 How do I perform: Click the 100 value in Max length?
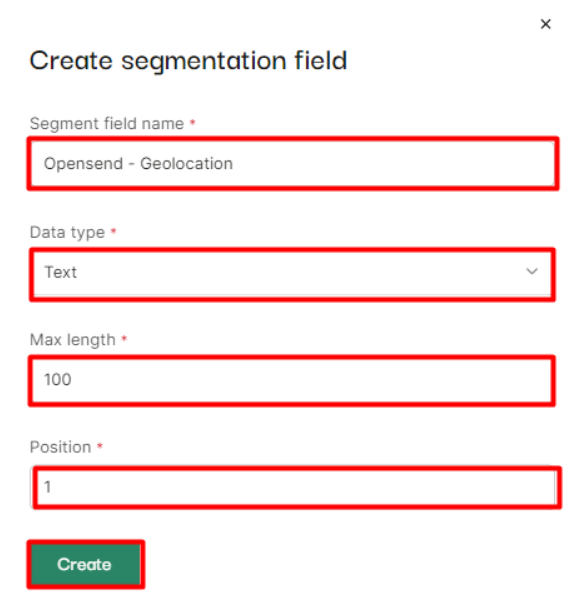point(58,379)
